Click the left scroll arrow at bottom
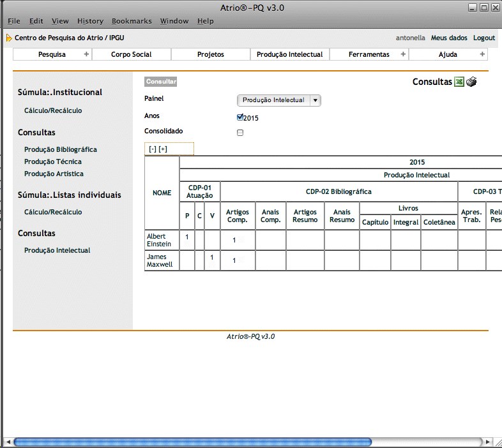The width and height of the screenshot is (502, 448). [8, 442]
